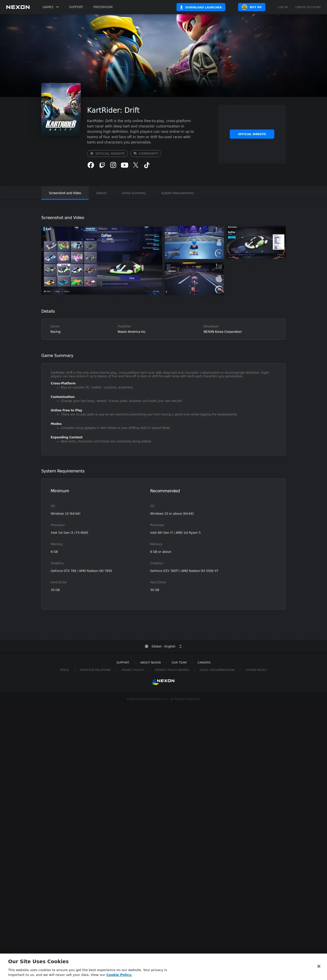Open the TikTok social icon
Image resolution: width=327 pixels, height=980 pixels.
(147, 165)
